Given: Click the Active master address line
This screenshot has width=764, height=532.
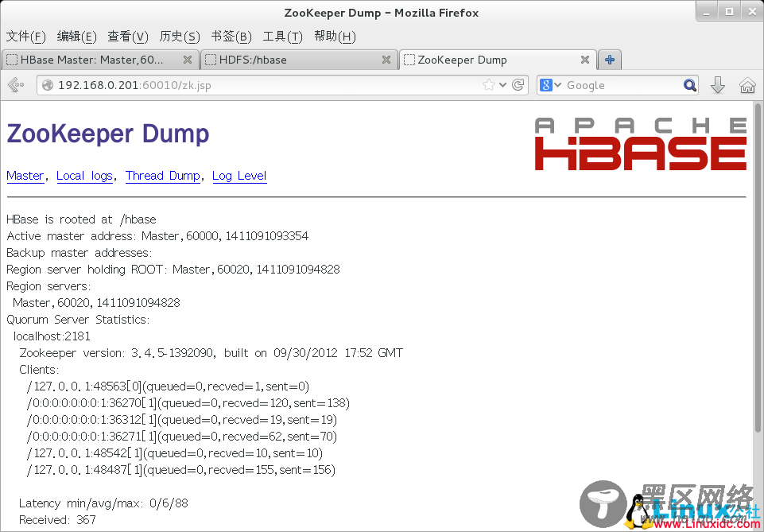Looking at the screenshot, I should tap(157, 236).
